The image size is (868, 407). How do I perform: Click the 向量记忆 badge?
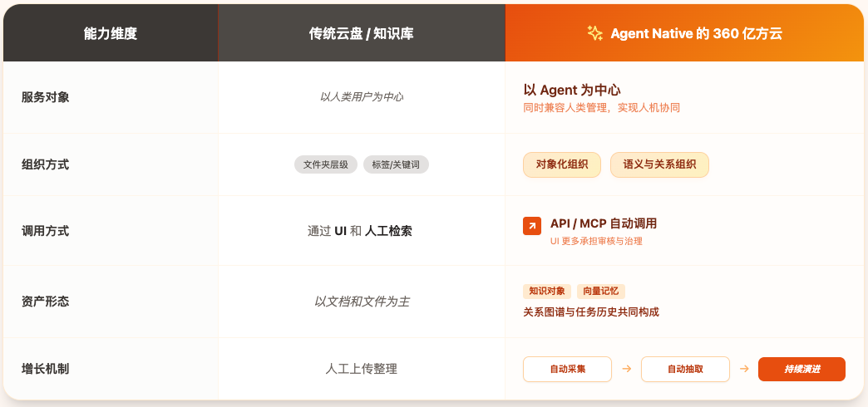point(601,291)
